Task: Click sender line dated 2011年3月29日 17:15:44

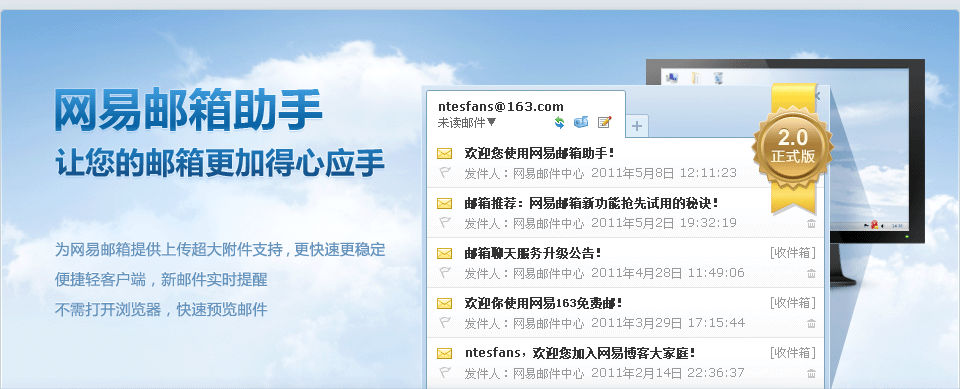Action: (x=604, y=323)
